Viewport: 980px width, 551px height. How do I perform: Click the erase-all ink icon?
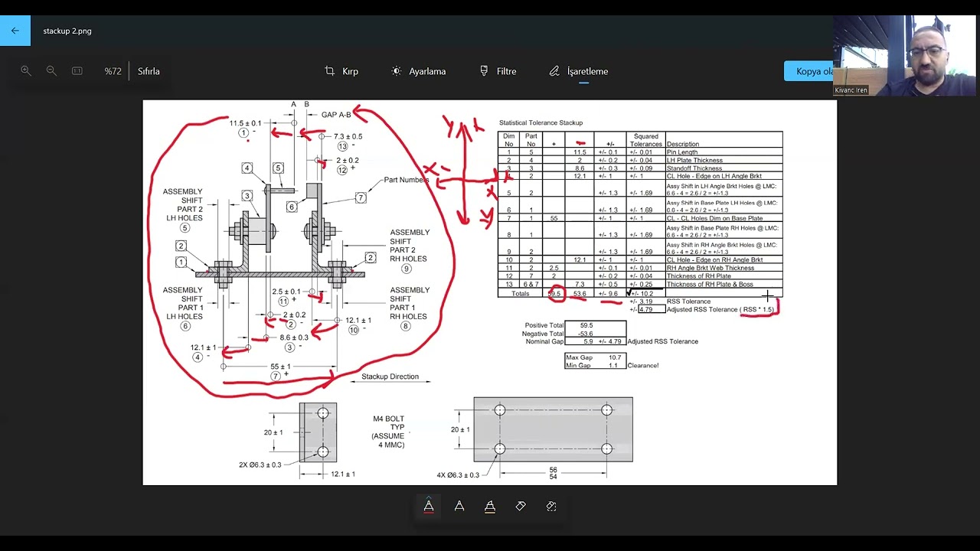pos(551,506)
